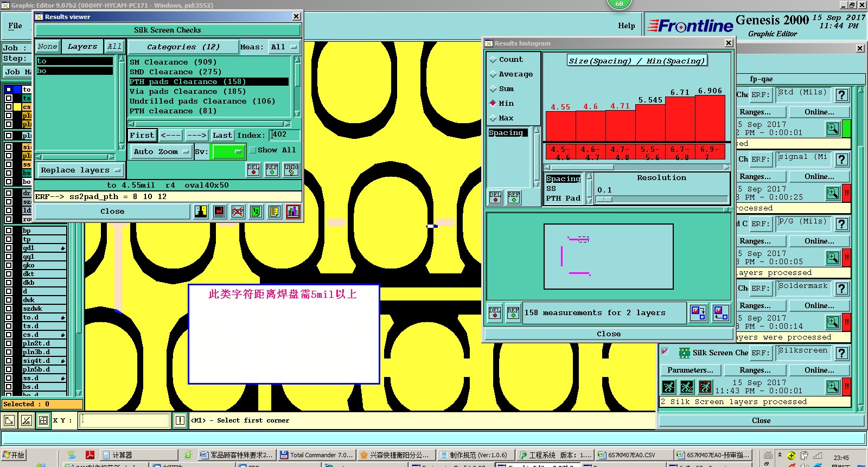This screenshot has height=467, width=868.
Task: Select Max radio option in histogram
Action: click(493, 118)
